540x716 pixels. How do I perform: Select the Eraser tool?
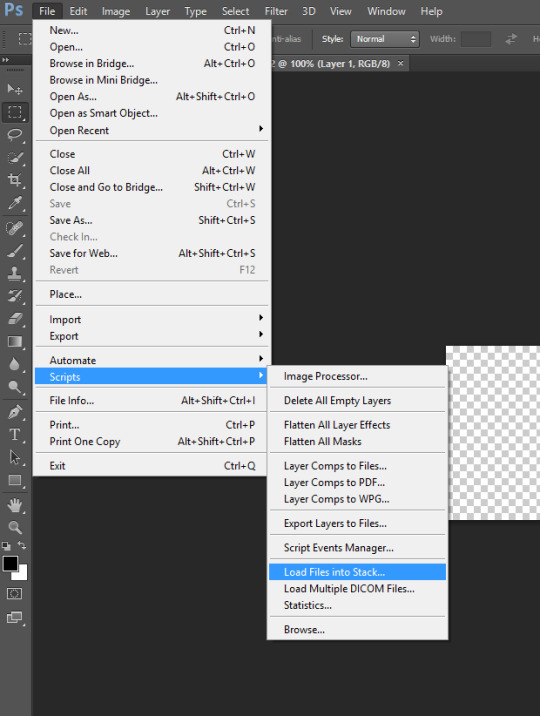pos(15,318)
